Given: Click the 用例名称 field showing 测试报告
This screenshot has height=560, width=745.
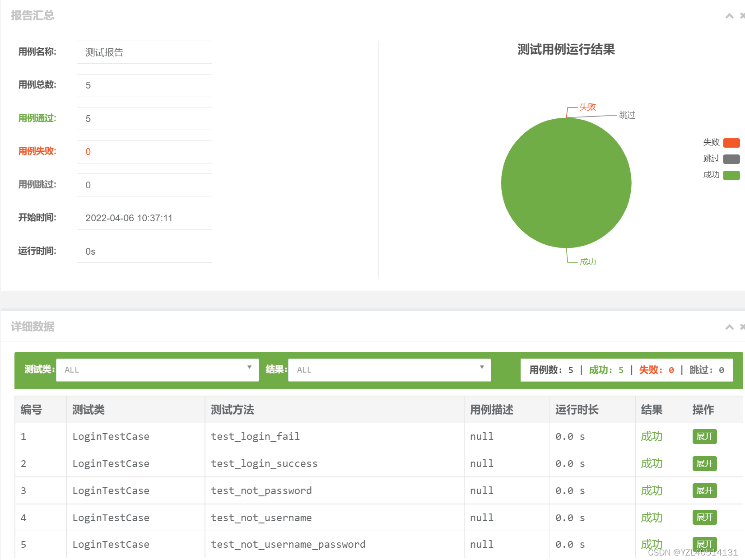Looking at the screenshot, I should point(144,52).
